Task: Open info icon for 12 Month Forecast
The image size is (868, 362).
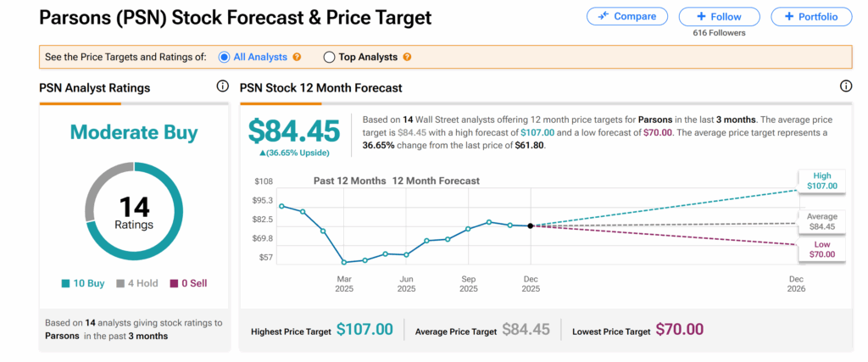Action: click(845, 86)
